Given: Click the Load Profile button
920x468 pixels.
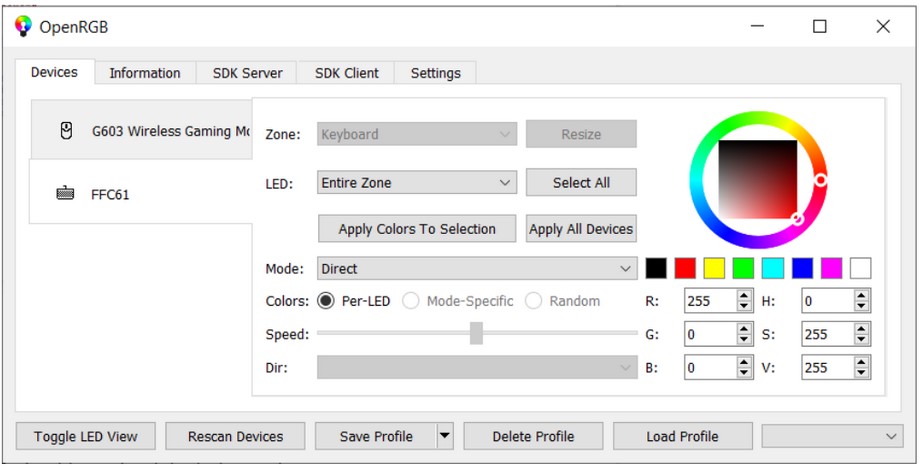Looking at the screenshot, I should [x=682, y=436].
